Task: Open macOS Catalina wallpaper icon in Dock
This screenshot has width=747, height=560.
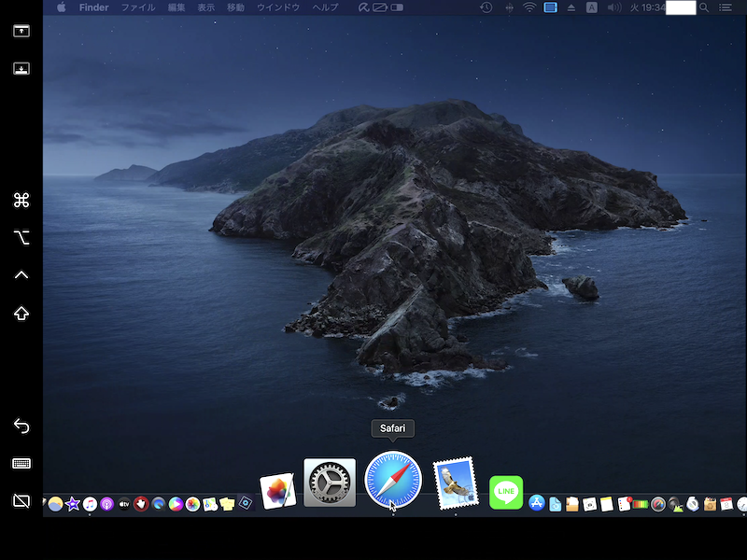Action: (55, 504)
